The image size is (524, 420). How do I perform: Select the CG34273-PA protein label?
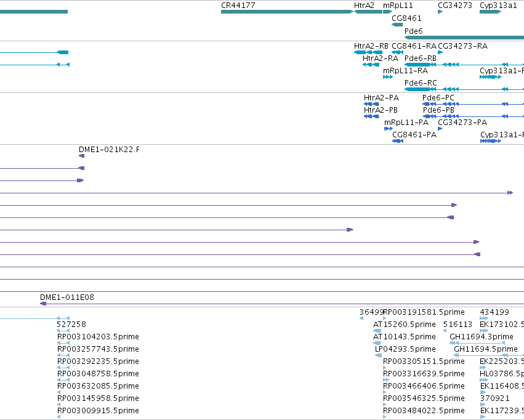tap(462, 123)
